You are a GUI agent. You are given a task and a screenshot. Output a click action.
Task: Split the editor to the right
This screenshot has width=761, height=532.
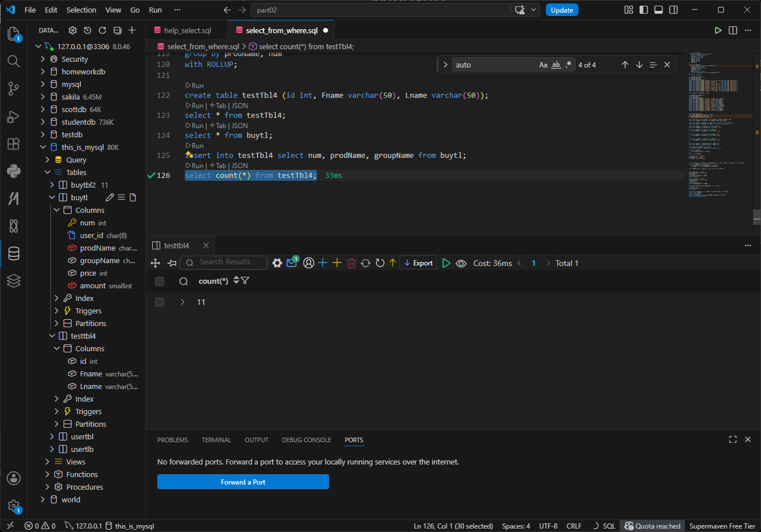point(733,30)
